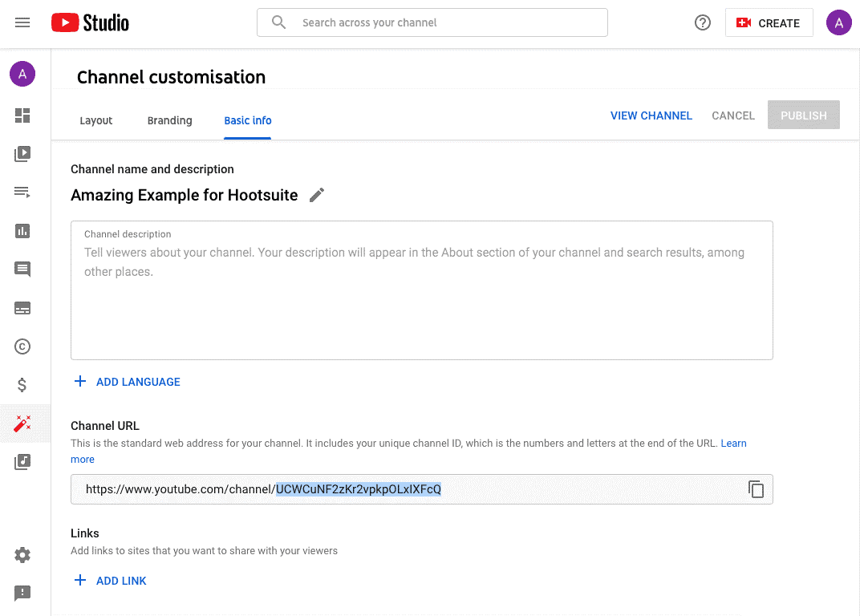The image size is (860, 616).
Task: Open the Monetisation dollar icon
Action: pyautogui.click(x=22, y=385)
